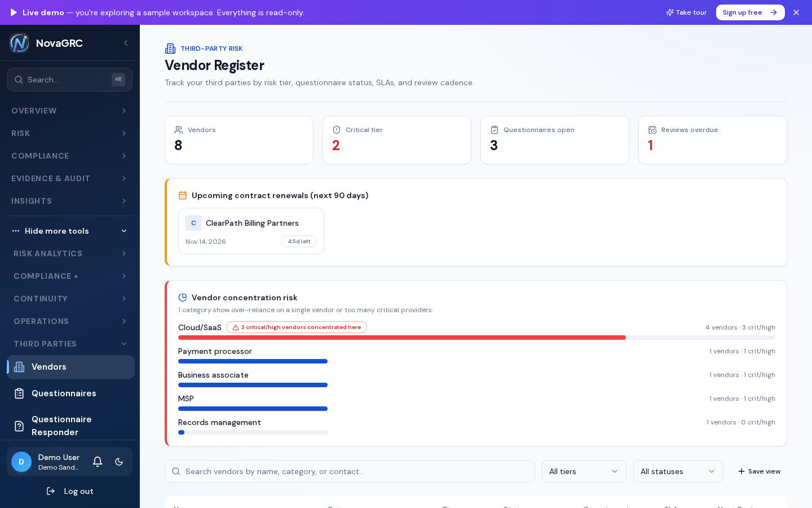Click the Reviews overdue calendar icon
The image size is (812, 508).
click(x=652, y=130)
